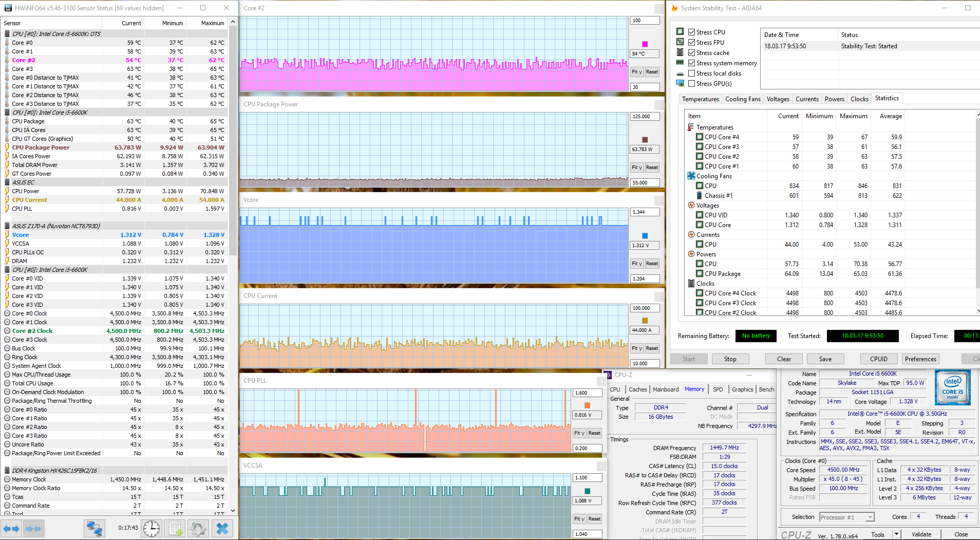Click the Maximum column header in HWiNFO
Image resolution: width=980 pixels, height=540 pixels.
[x=206, y=23]
